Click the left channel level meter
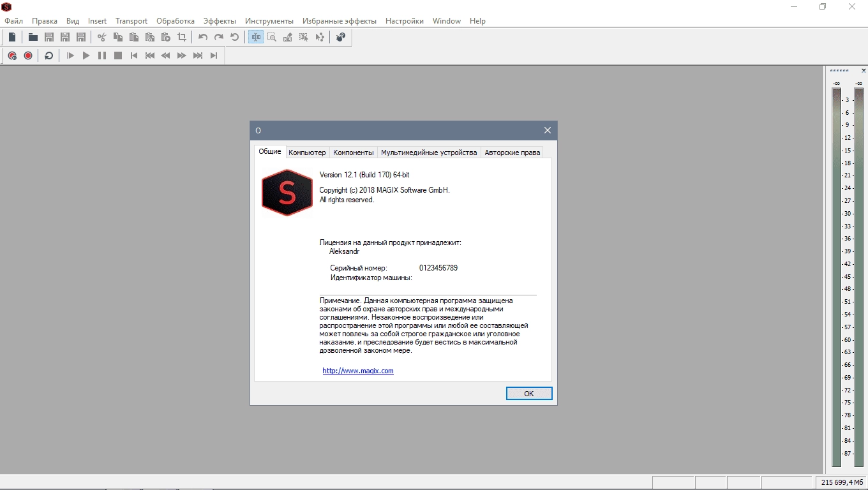This screenshot has height=490, width=868. click(837, 278)
